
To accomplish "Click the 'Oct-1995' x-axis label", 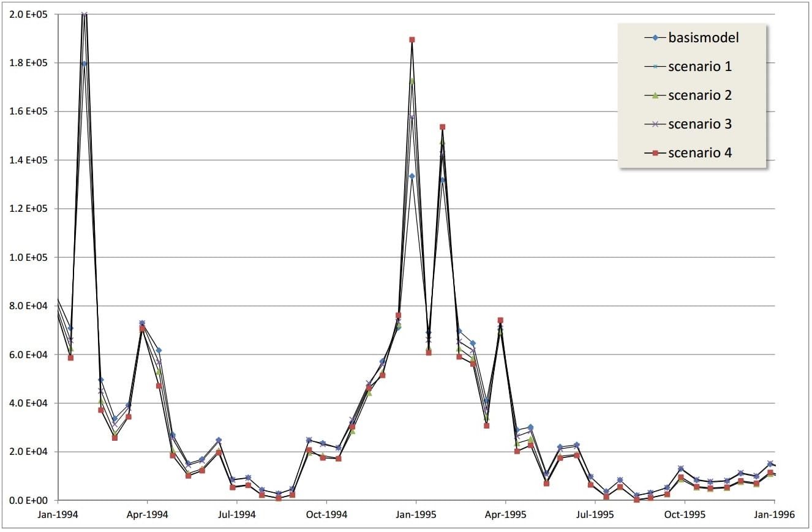I will point(684,515).
